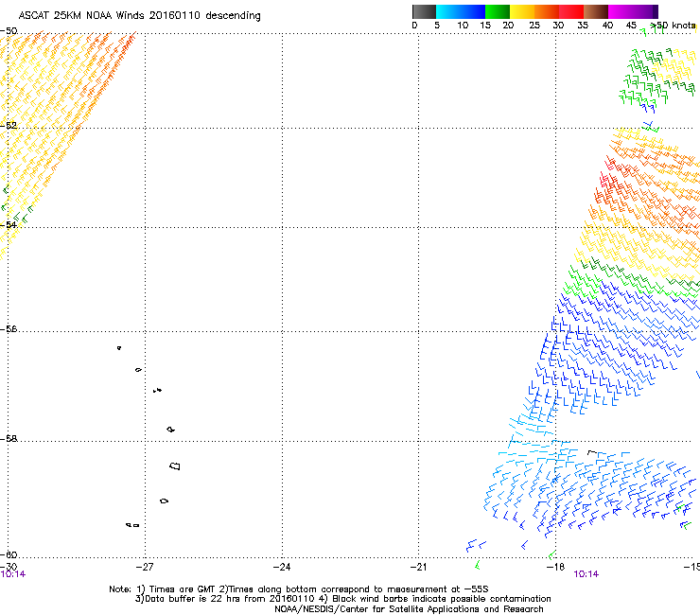Click the black contaminated wind barb near -58
Screen dimensions: 700x615
click(x=592, y=453)
